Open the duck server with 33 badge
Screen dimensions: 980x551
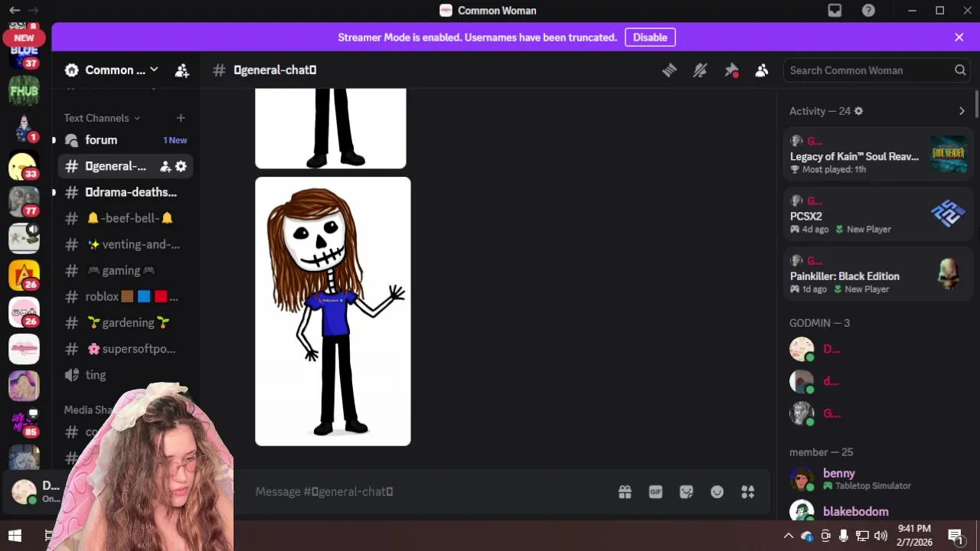[24, 165]
